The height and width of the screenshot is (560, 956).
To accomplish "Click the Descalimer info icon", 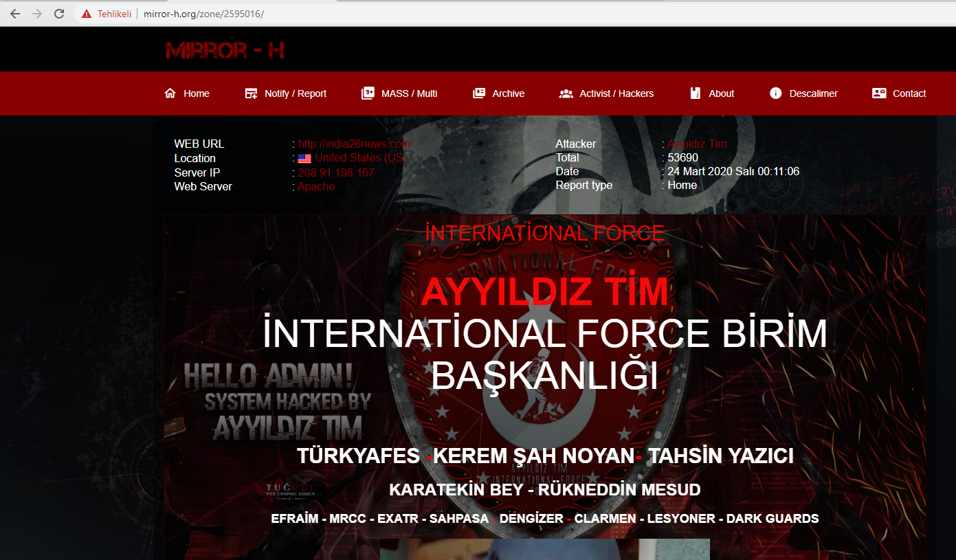I will (776, 93).
